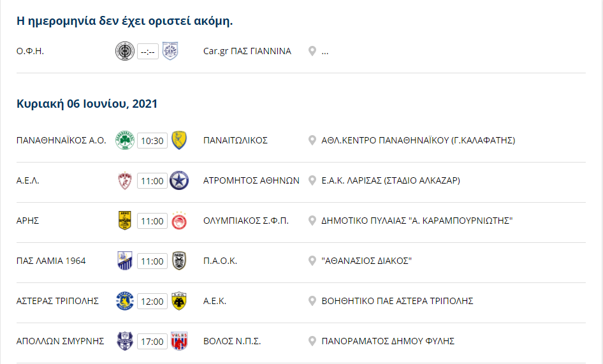This screenshot has width=603, height=364.
Task: Open ΟΛΥΜΠΙΑΚΟΣ Σ.Φ.Π. team link
Action: [246, 221]
